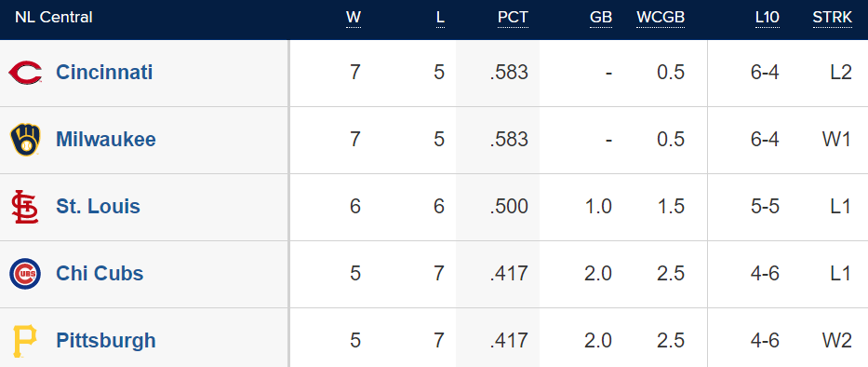Image resolution: width=868 pixels, height=367 pixels.
Task: Click the St. Louis Cardinals logo
Action: 25,207
